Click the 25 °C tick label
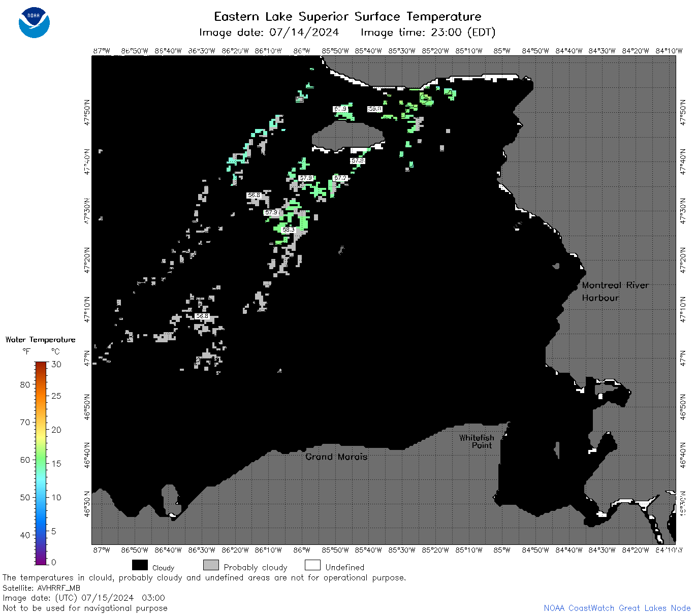This screenshot has width=696, height=616. click(x=56, y=396)
